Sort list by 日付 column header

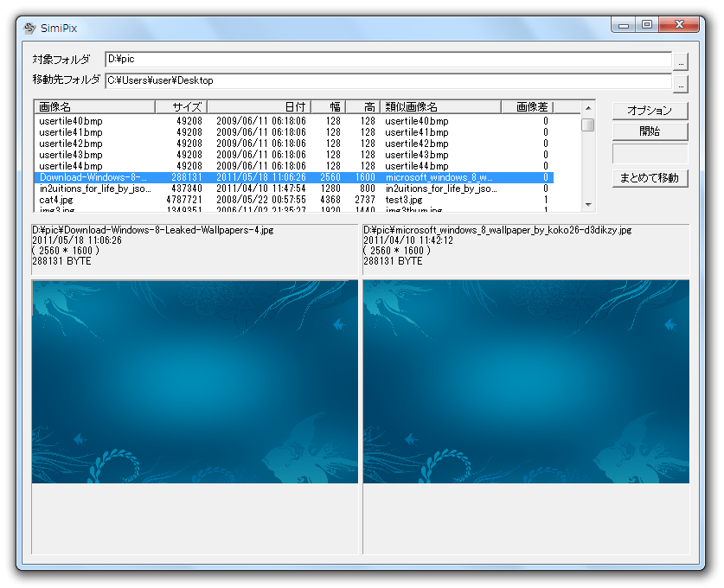pyautogui.click(x=259, y=107)
